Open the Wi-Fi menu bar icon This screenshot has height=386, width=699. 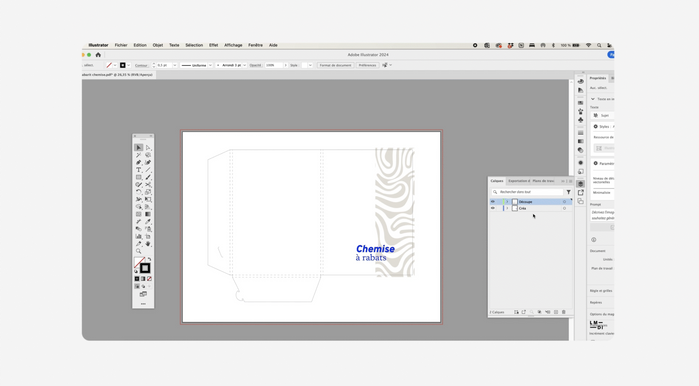(x=588, y=45)
